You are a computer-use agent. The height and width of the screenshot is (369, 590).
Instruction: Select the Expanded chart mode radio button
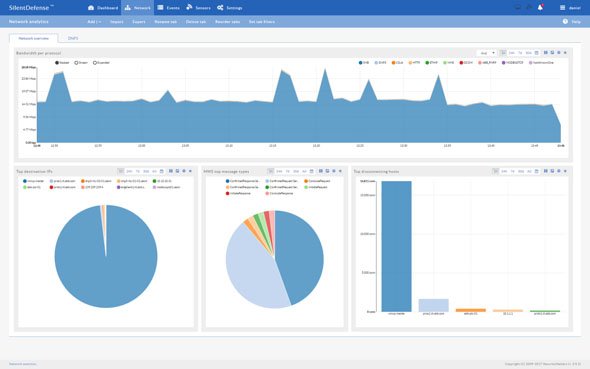pos(95,63)
